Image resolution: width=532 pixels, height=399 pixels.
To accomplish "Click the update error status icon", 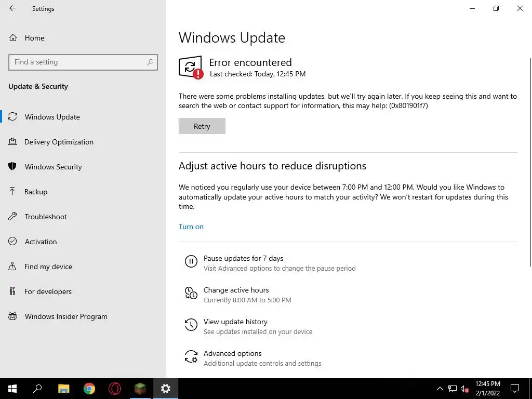I will pos(191,67).
